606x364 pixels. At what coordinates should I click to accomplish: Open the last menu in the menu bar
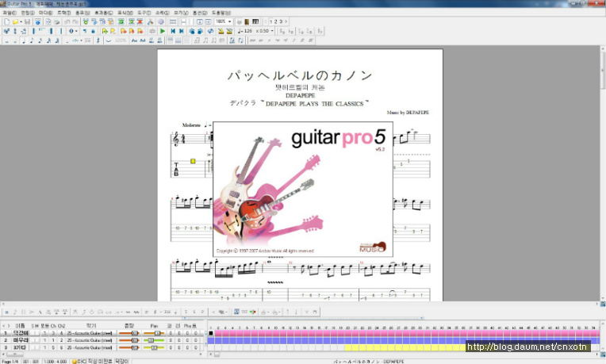click(221, 13)
